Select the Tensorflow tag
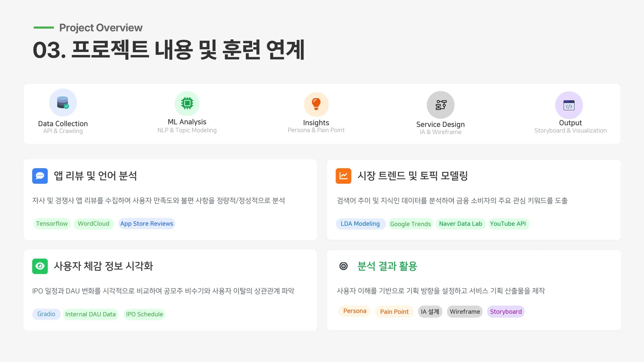 click(x=52, y=224)
